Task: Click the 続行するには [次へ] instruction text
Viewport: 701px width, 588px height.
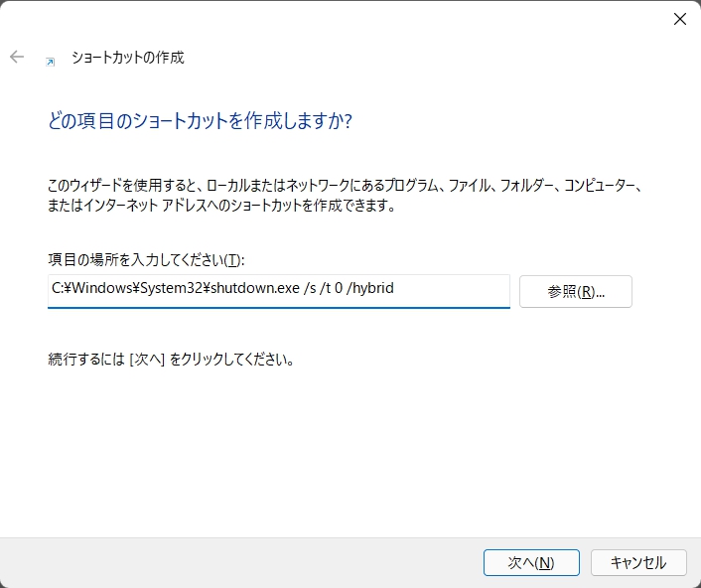Action: (x=171, y=359)
